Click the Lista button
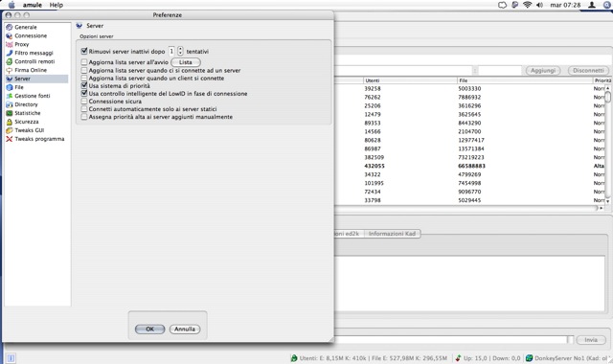The image size is (613, 364). coord(186,62)
